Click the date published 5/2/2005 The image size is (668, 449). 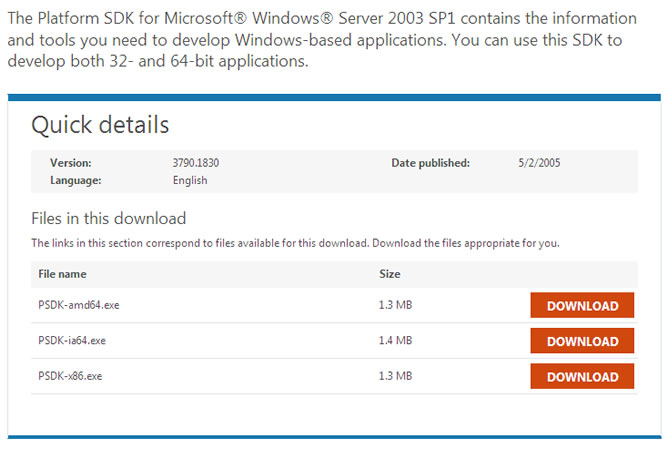(x=539, y=163)
